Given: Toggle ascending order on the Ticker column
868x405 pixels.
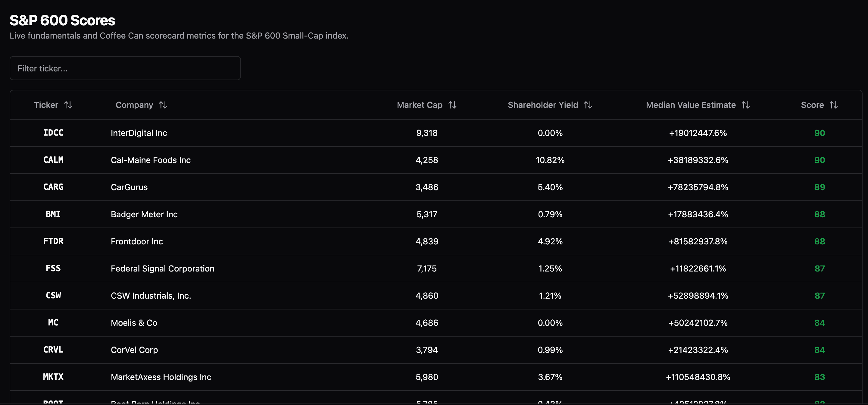Looking at the screenshot, I should pyautogui.click(x=68, y=105).
